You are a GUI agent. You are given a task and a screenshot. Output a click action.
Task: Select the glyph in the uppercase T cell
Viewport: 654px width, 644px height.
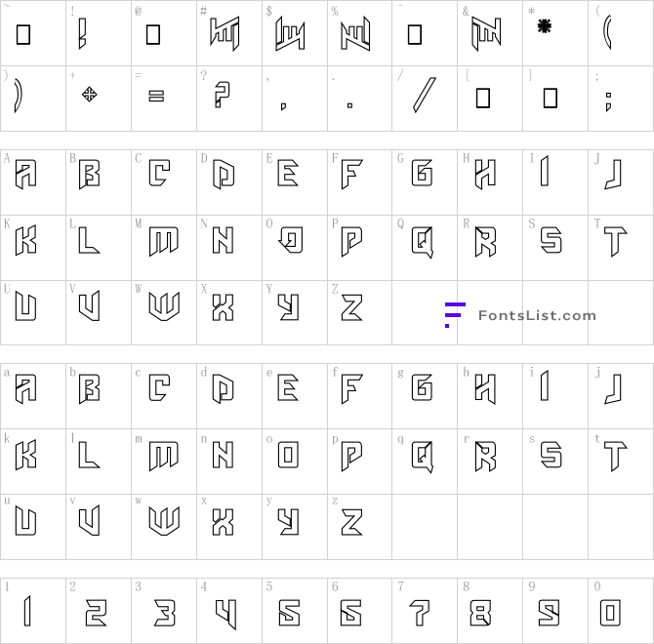pyautogui.click(x=614, y=240)
